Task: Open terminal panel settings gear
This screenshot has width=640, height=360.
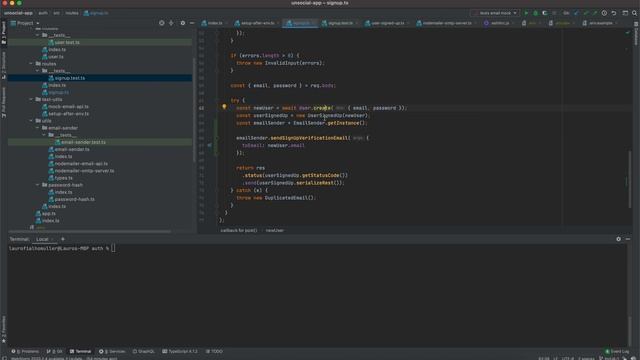Action: (618, 239)
